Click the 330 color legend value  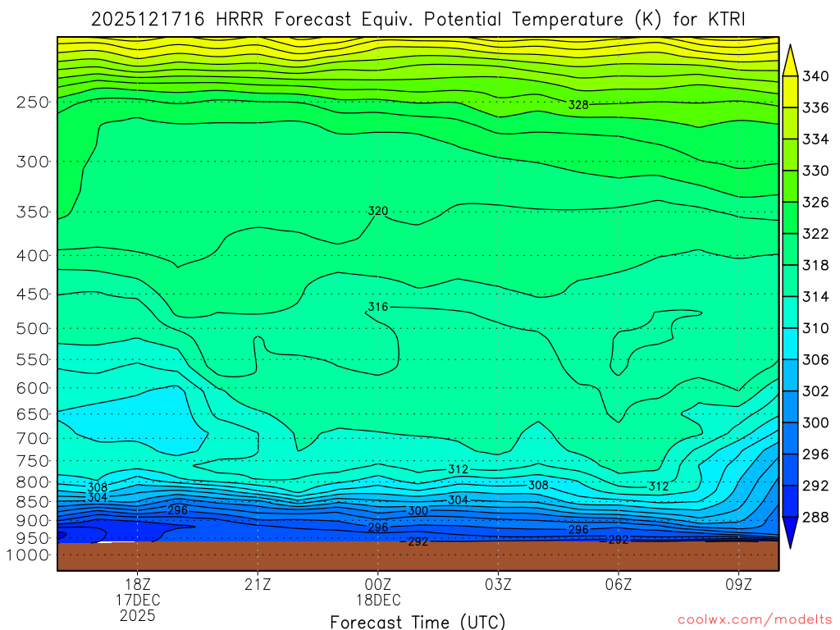[x=815, y=171]
